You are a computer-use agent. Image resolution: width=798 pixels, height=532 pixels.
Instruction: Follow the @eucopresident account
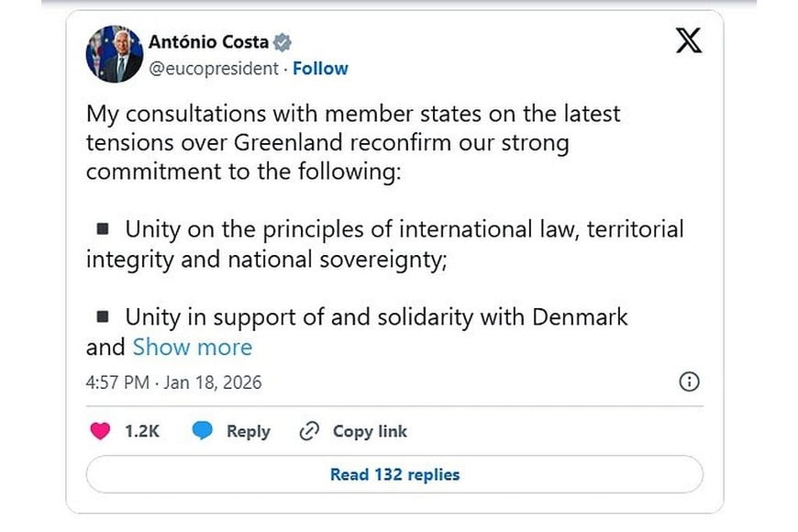tap(320, 68)
